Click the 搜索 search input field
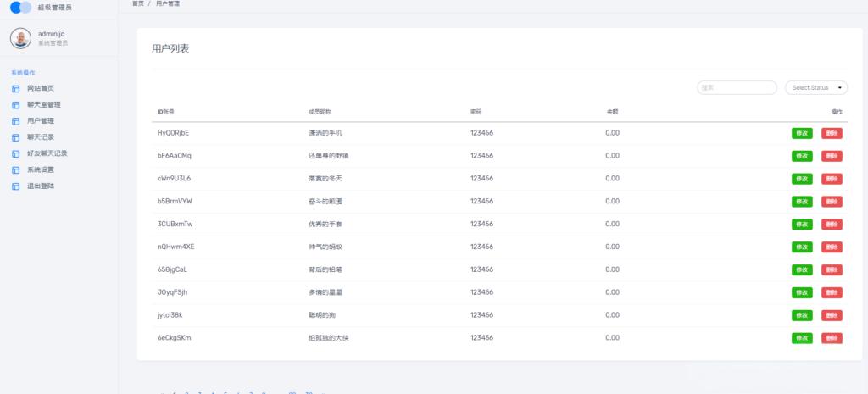Viewport: 868px width, 394px height. click(x=737, y=87)
